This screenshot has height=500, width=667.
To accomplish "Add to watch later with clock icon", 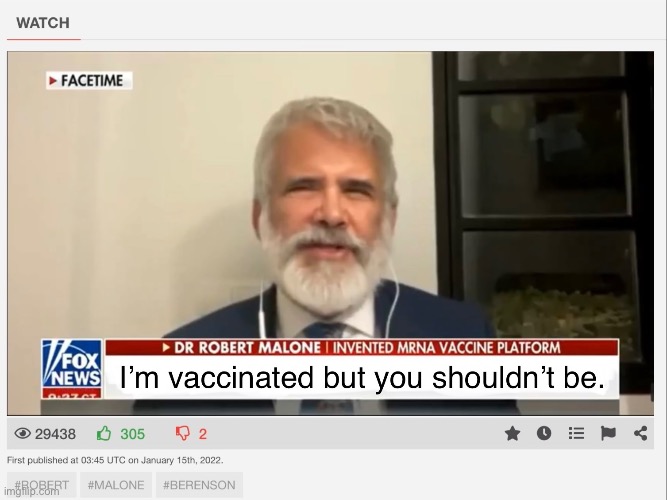I will pos(544,434).
